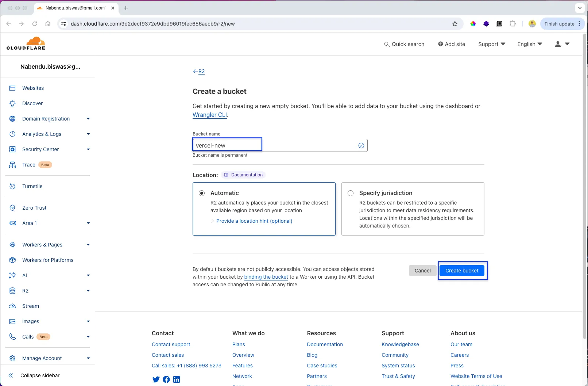Click Add site in the header

point(452,44)
